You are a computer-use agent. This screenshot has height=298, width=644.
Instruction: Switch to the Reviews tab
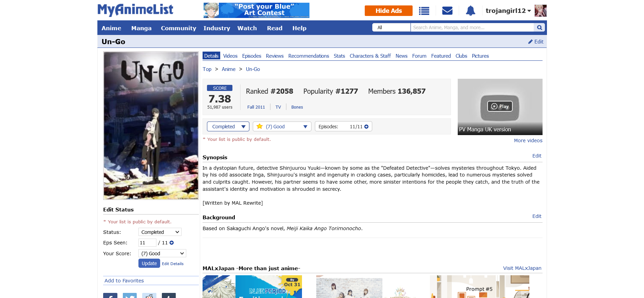[275, 56]
